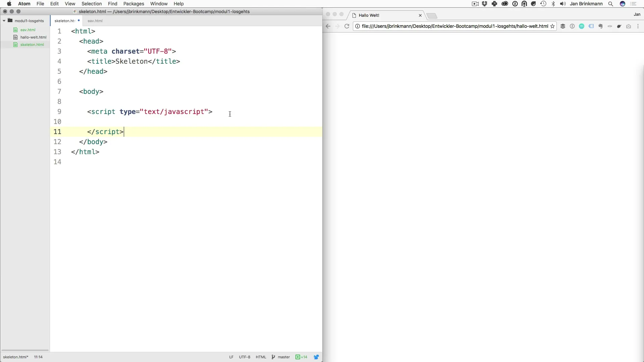Click the Evernote elephant extension icon
This screenshot has height=362, width=644.
coord(600,26)
